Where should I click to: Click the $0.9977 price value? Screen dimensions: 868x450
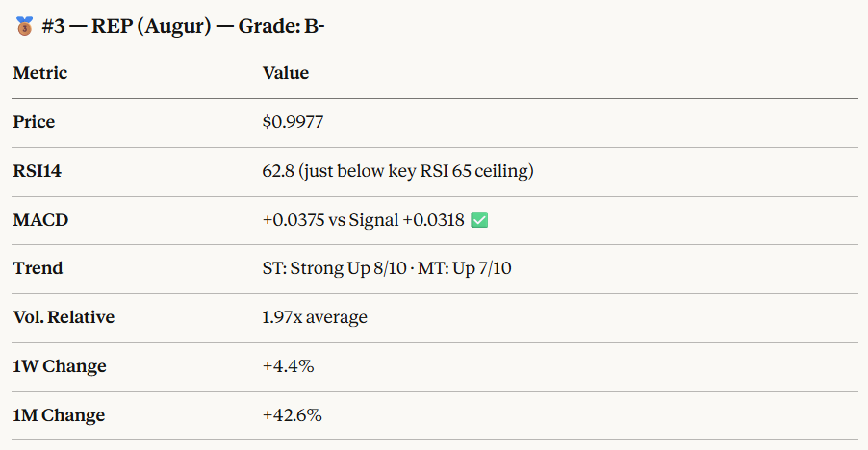(x=299, y=122)
